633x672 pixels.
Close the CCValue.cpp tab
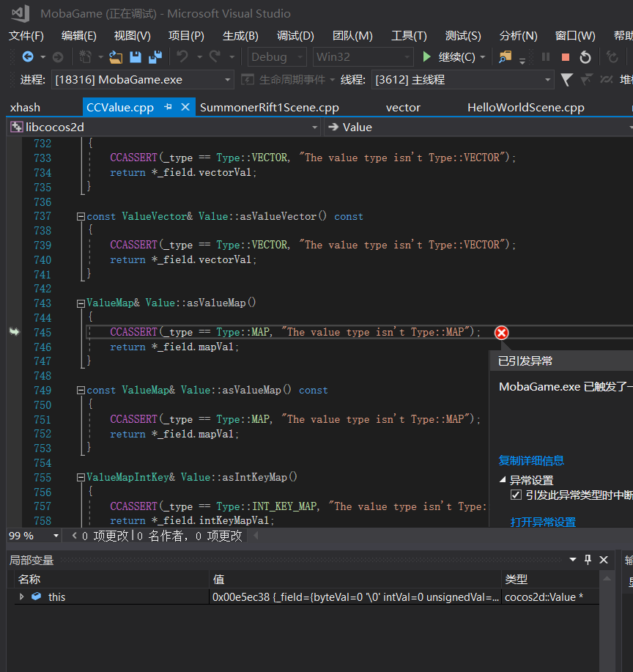click(x=185, y=107)
